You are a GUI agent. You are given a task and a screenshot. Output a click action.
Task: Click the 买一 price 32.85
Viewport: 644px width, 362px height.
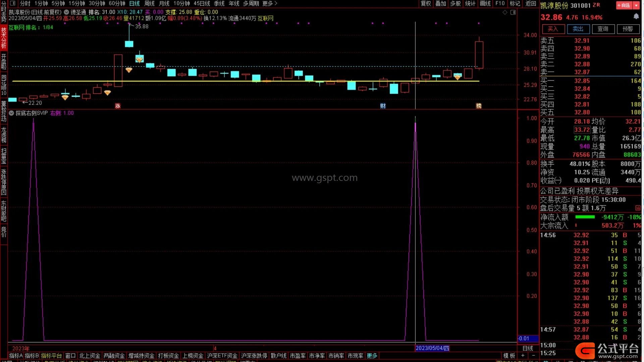[582, 81]
